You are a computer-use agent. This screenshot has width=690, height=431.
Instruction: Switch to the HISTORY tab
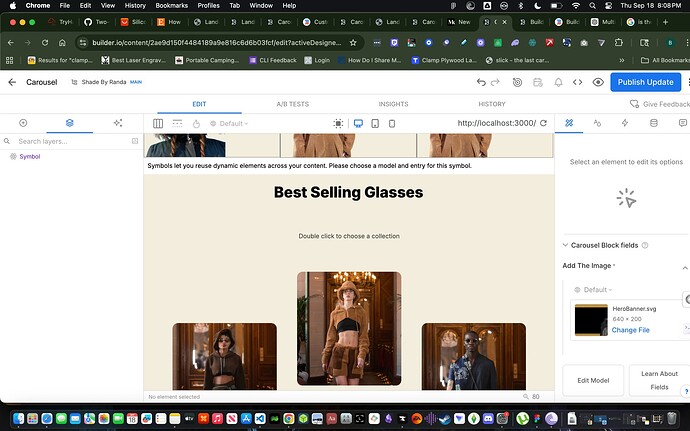click(492, 104)
